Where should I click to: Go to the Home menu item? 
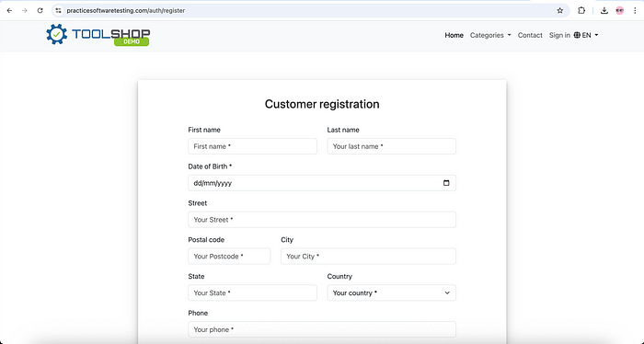tap(454, 35)
